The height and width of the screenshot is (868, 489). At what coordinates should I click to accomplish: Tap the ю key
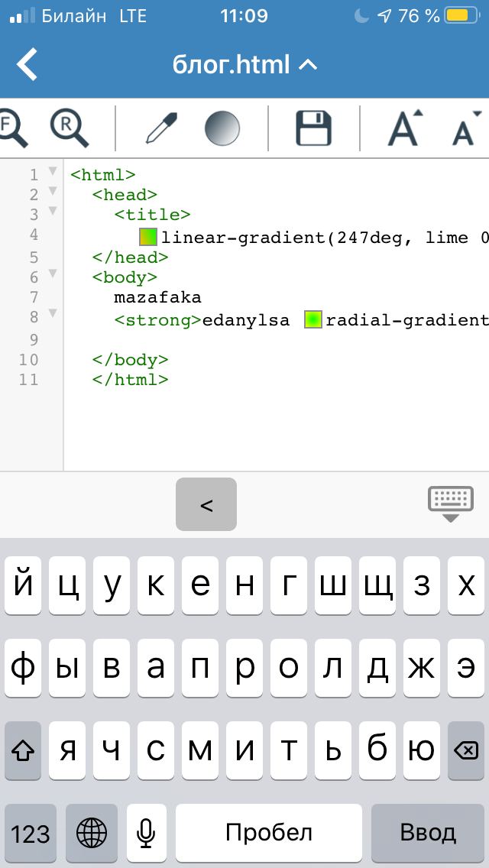point(422,750)
